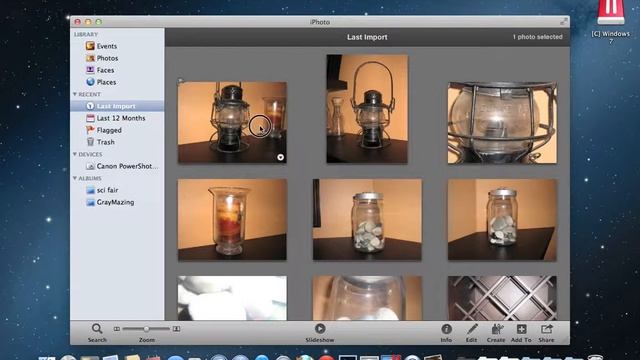Screen dimensions: 640x360
Task: Select the middle jar of stones photo
Action: (367, 220)
